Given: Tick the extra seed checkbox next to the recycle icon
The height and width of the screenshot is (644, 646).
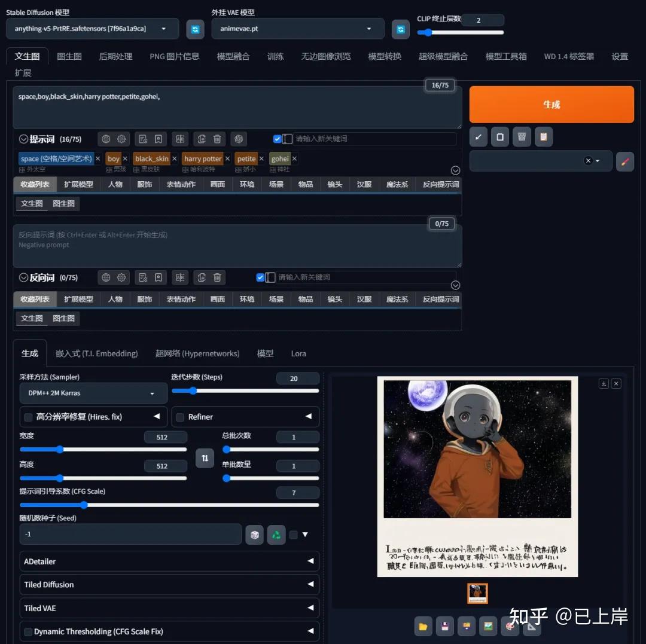Looking at the screenshot, I should (x=293, y=535).
